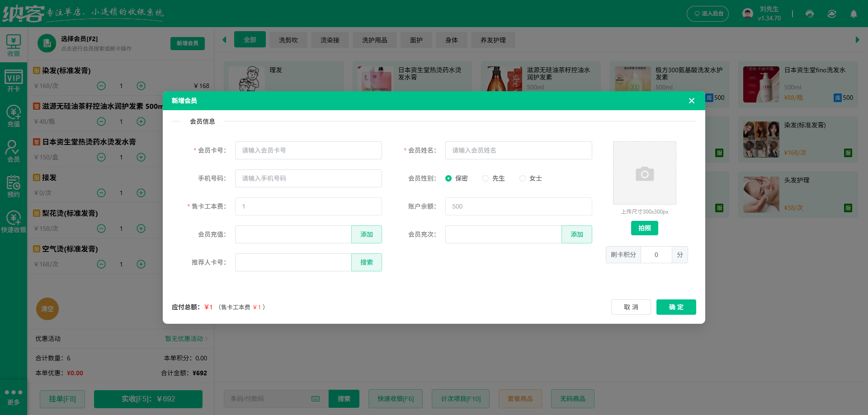Click 确定 to confirm new member
868x415 pixels.
click(676, 307)
